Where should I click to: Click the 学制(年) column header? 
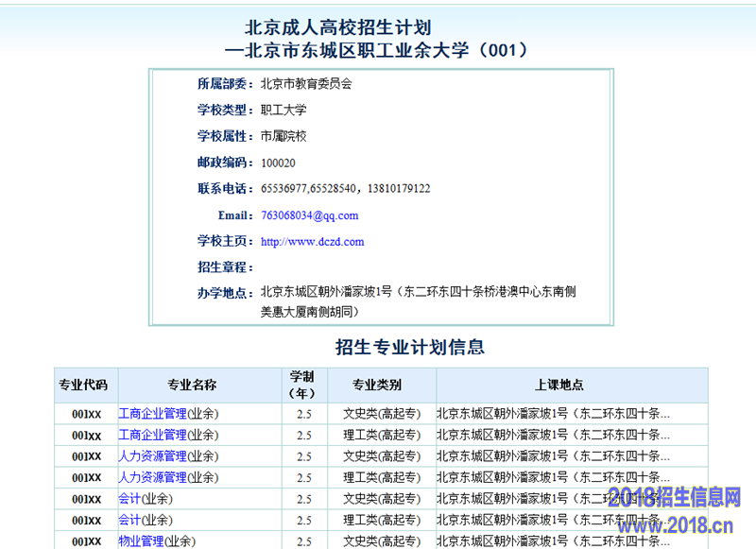(302, 385)
